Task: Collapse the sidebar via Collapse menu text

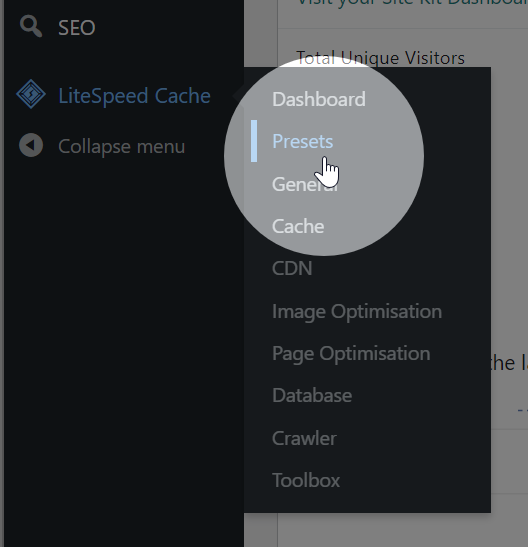Action: coord(121,146)
